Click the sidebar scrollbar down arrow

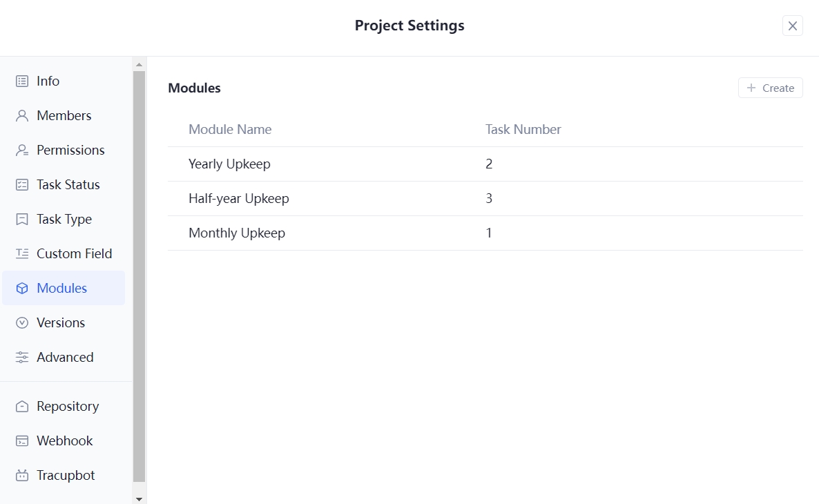(x=139, y=498)
